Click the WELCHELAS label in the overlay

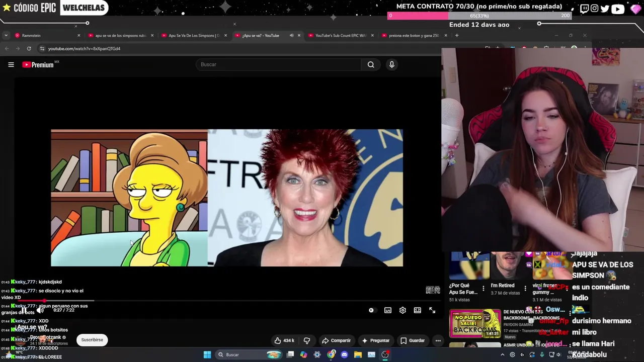84,8
